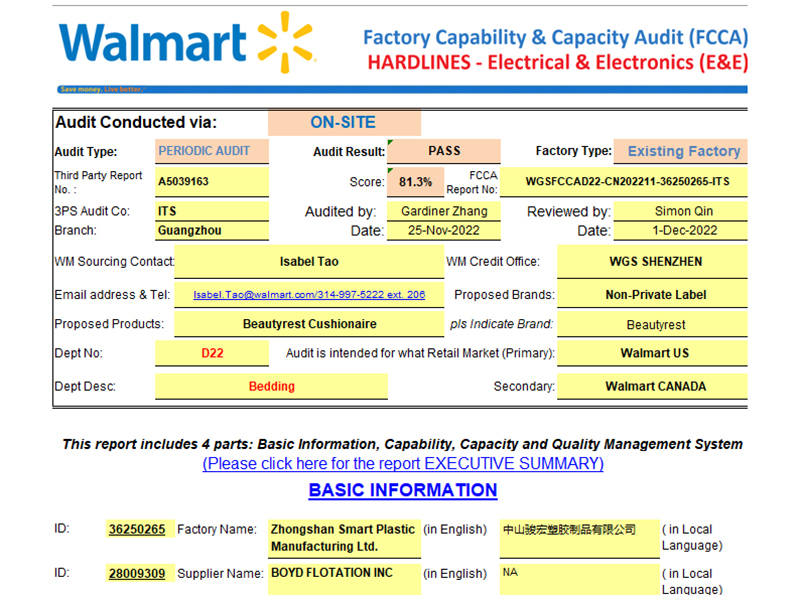Click the BOYD FLOTATION INC supplier name cell
800x600 pixels.
[x=342, y=574]
